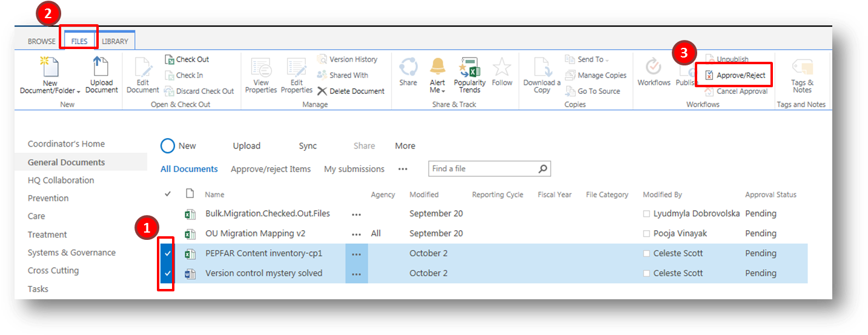The width and height of the screenshot is (868, 335).
Task: Sort by the Approval Status column header
Action: point(770,194)
